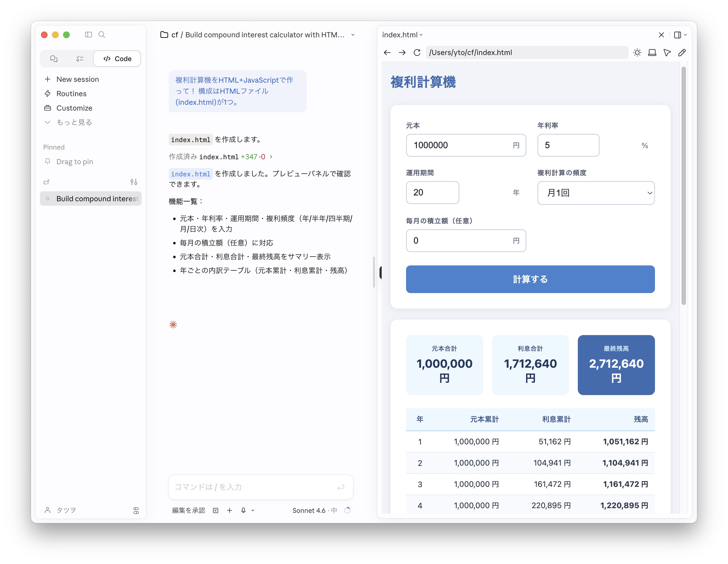
Task: Go forward in the preview browser
Action: (x=402, y=52)
